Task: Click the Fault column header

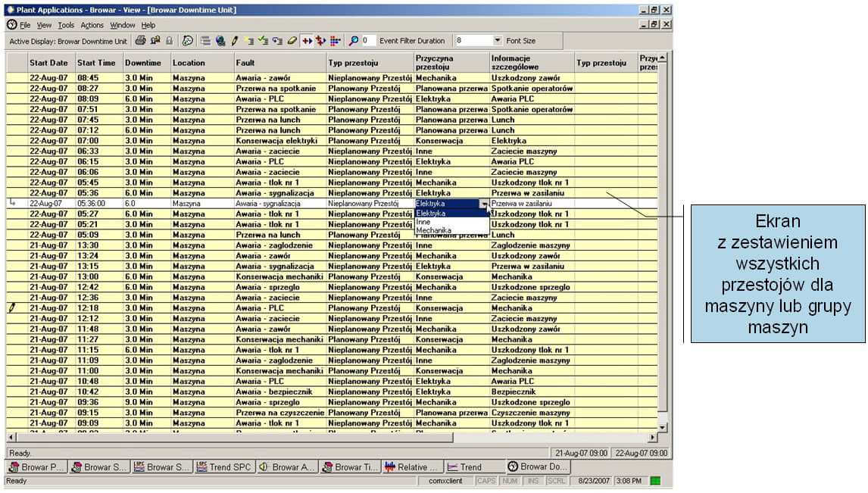Action: [x=279, y=63]
